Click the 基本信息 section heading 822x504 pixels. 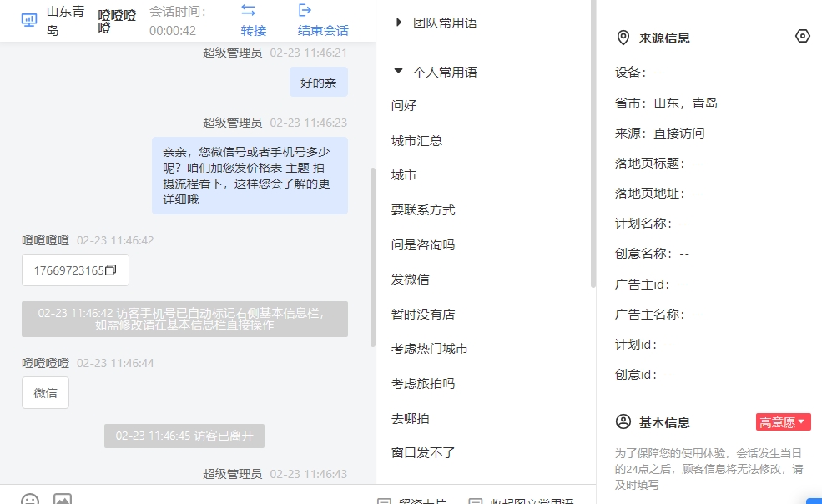pyautogui.click(x=664, y=422)
